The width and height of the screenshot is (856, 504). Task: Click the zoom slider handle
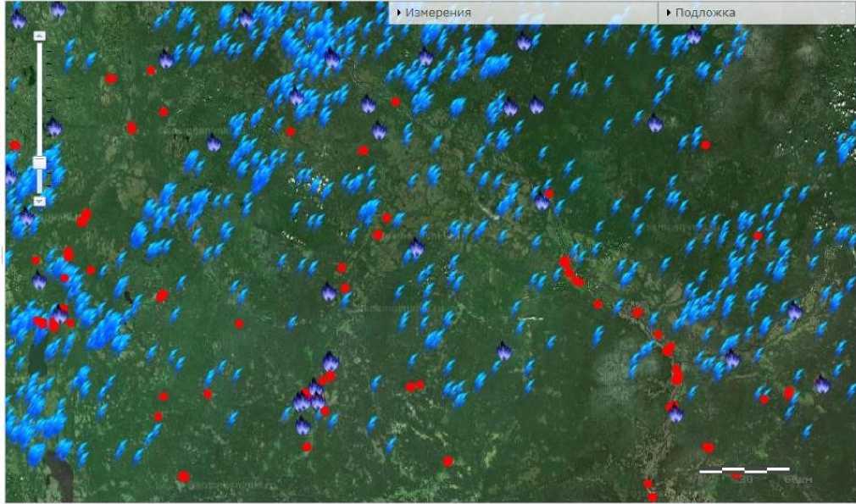pyautogui.click(x=39, y=163)
